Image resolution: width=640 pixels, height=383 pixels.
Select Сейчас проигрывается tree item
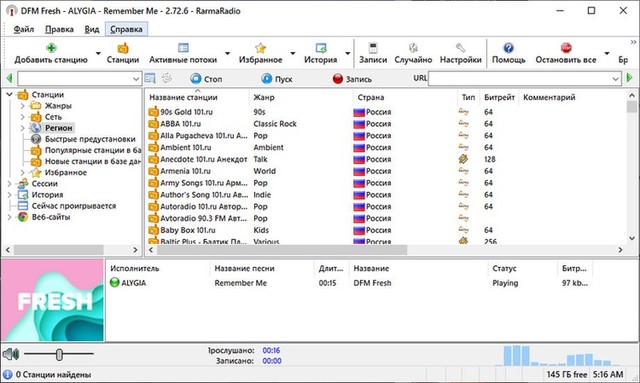click(74, 206)
